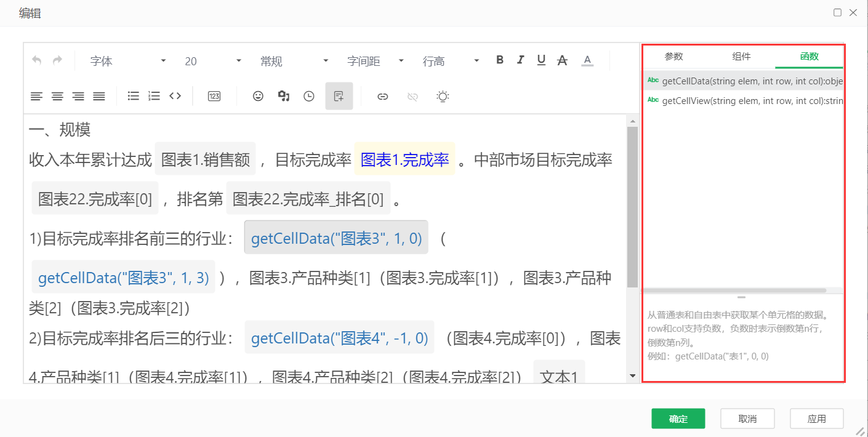Screen dimensions: 868x437
Task: Click the 应用 apply button
Action: [817, 419]
